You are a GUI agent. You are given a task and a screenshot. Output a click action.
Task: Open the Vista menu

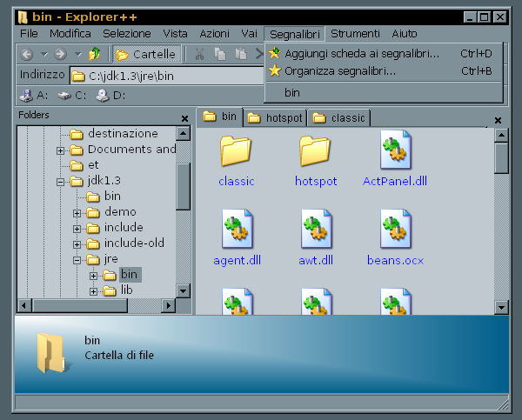(x=175, y=34)
